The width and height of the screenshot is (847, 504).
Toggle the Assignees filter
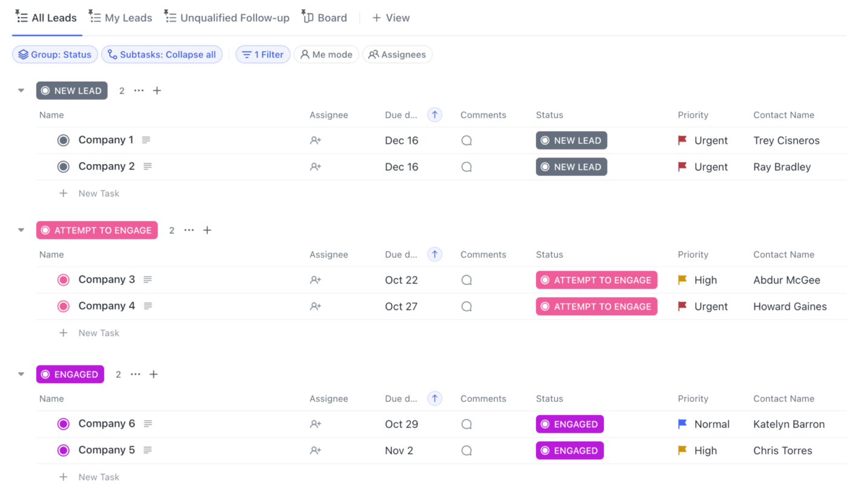point(397,54)
